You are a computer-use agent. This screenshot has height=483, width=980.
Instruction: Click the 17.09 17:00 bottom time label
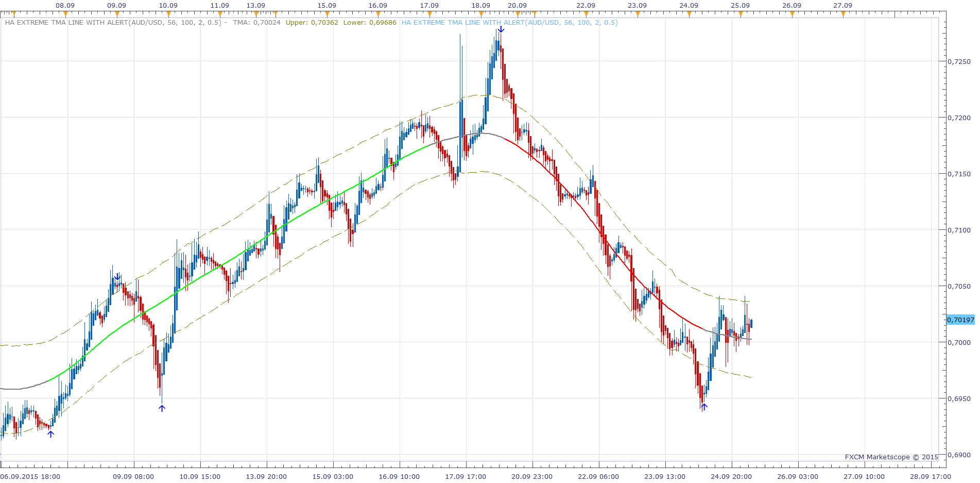466,477
